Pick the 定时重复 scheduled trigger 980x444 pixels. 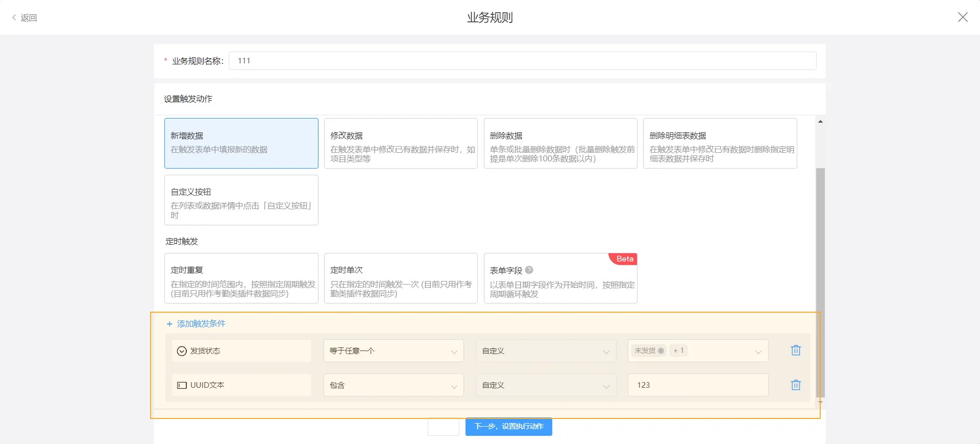tap(241, 278)
